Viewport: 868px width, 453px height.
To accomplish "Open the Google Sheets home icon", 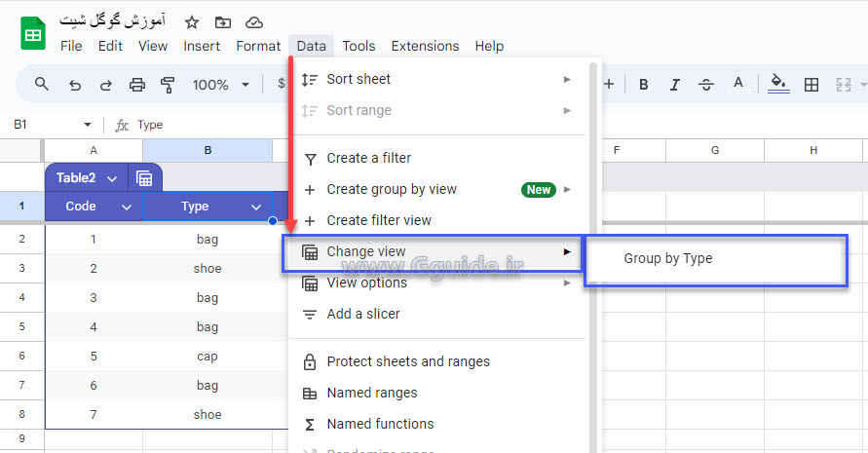I will (x=33, y=34).
